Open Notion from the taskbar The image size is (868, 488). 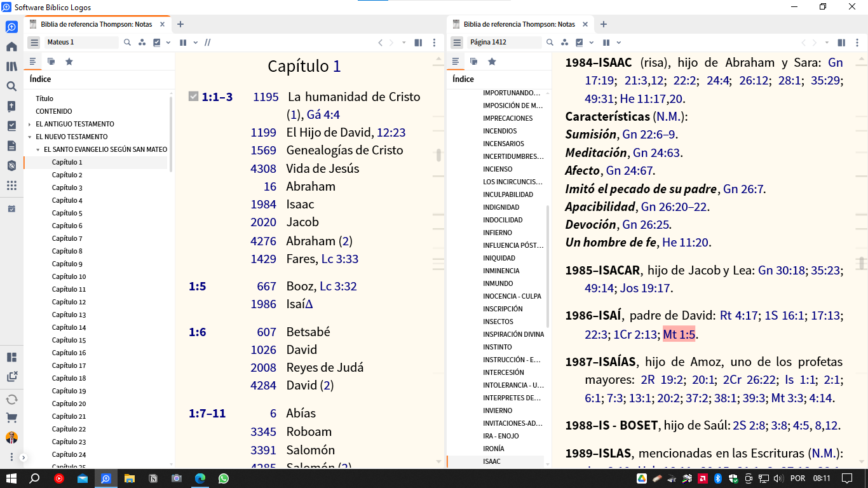click(x=153, y=478)
